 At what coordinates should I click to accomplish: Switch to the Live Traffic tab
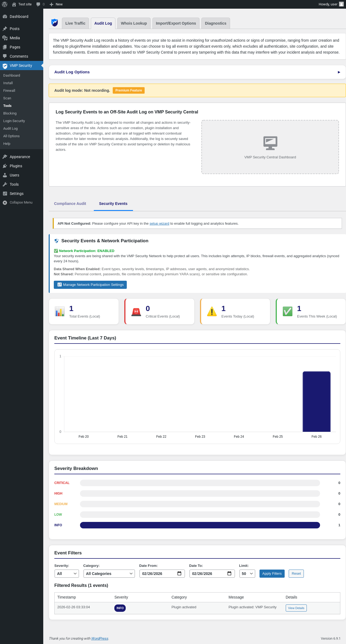click(75, 23)
